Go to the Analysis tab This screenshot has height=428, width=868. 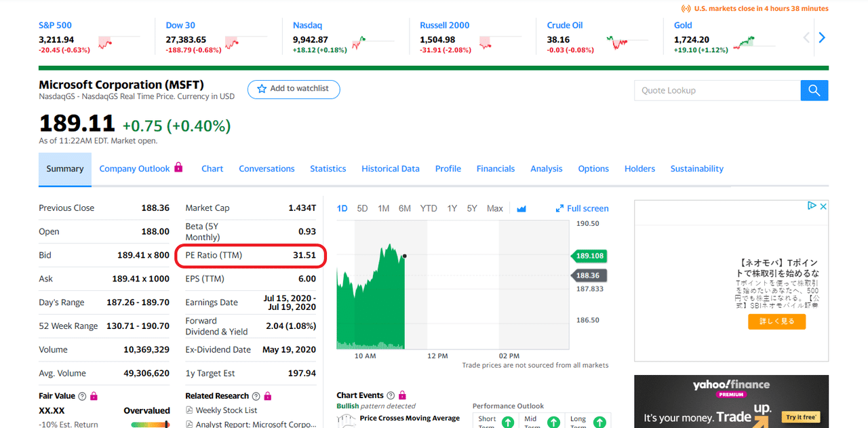tap(547, 169)
